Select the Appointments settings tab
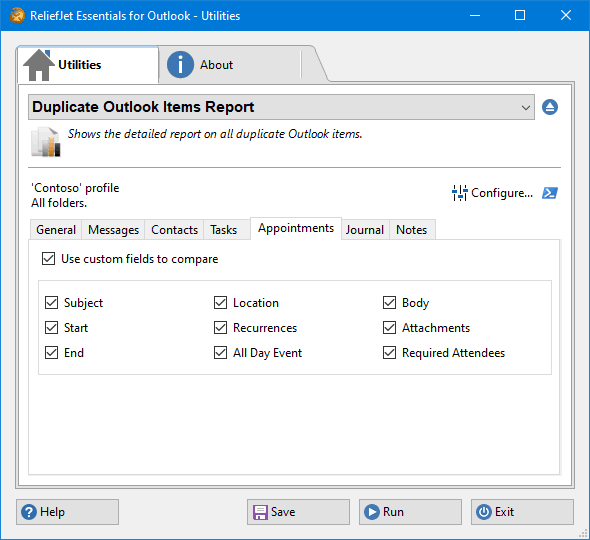Viewport: 590px width, 540px height. pos(296,228)
